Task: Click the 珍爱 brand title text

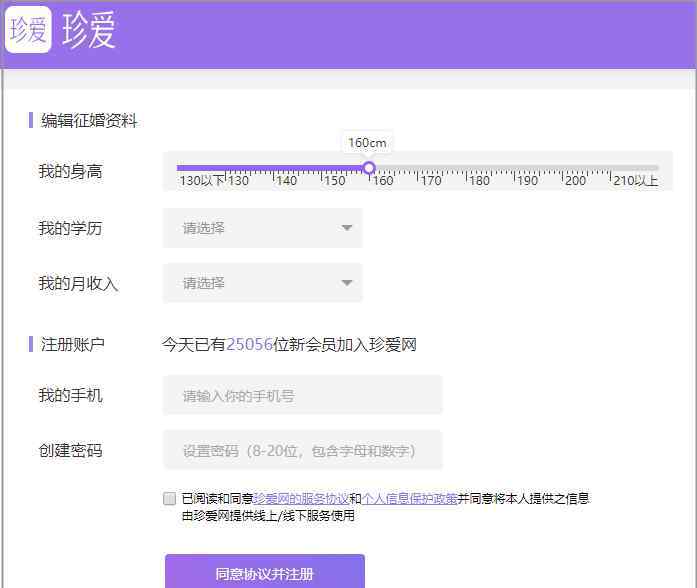Action: [x=89, y=30]
